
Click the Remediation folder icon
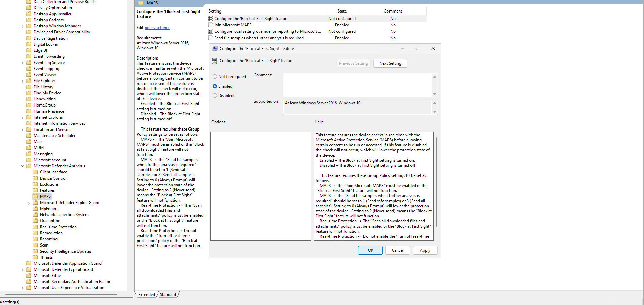tap(35, 233)
